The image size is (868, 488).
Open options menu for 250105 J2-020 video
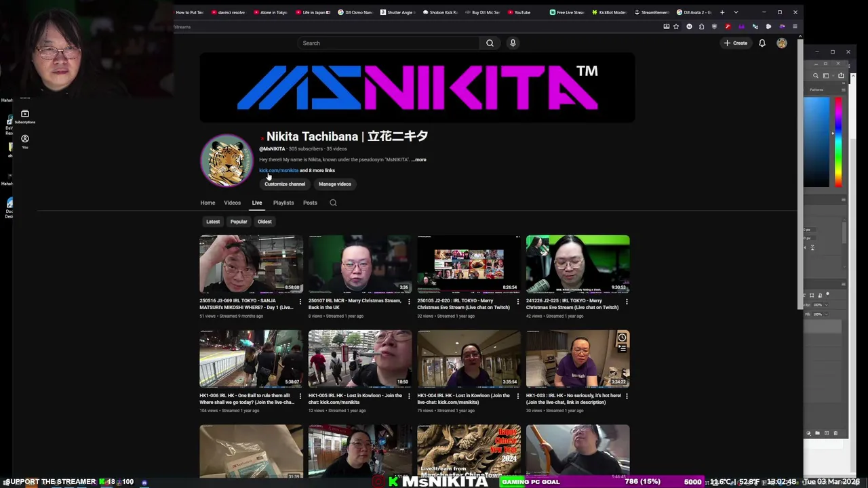tap(518, 302)
